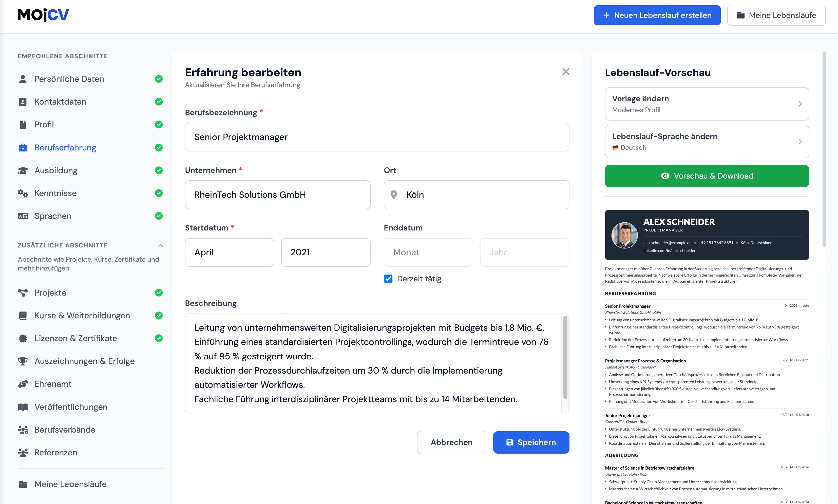Click the location pin inside the Ort field
Viewport: 838px width, 504px height.
(394, 195)
